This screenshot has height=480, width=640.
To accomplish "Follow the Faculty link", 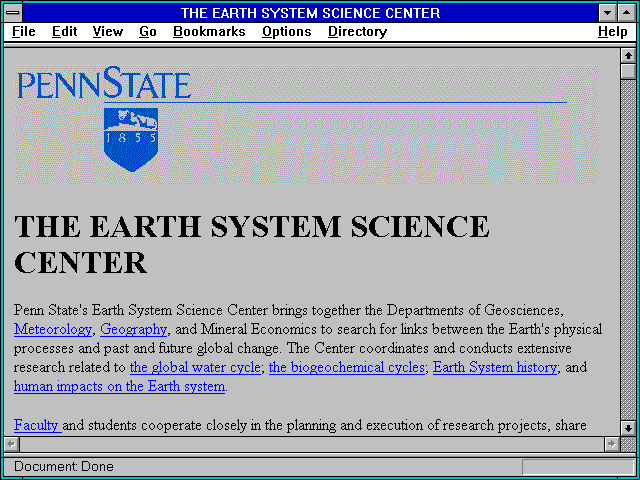I will click(38, 425).
